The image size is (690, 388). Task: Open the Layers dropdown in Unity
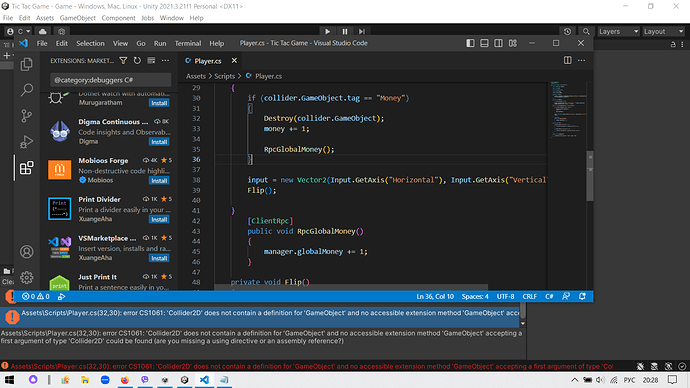point(618,32)
